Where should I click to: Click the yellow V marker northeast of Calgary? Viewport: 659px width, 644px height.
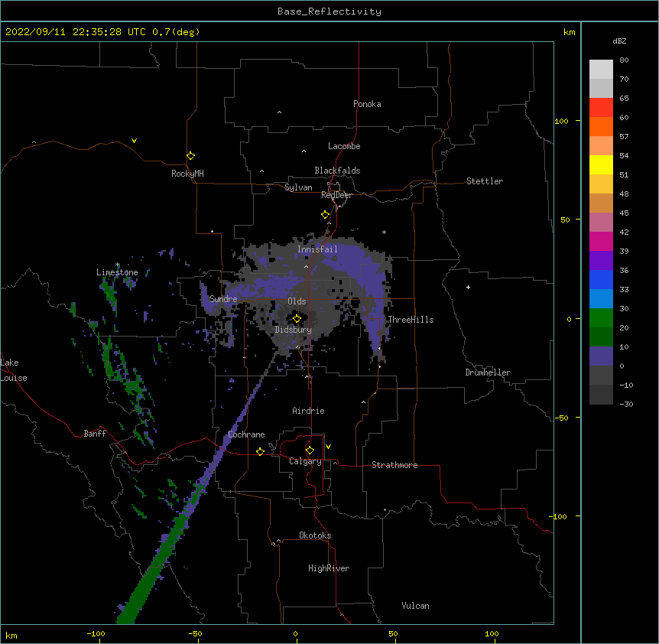328,447
